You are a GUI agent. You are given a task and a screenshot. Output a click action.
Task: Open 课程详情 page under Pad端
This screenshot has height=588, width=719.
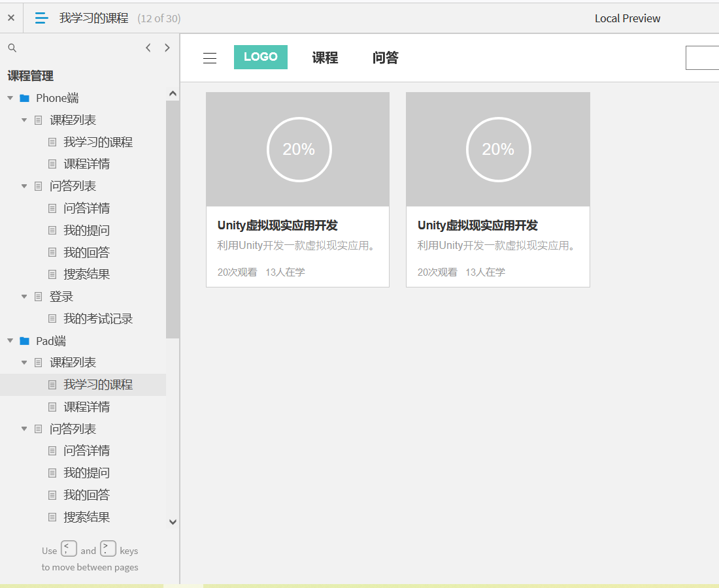(87, 407)
